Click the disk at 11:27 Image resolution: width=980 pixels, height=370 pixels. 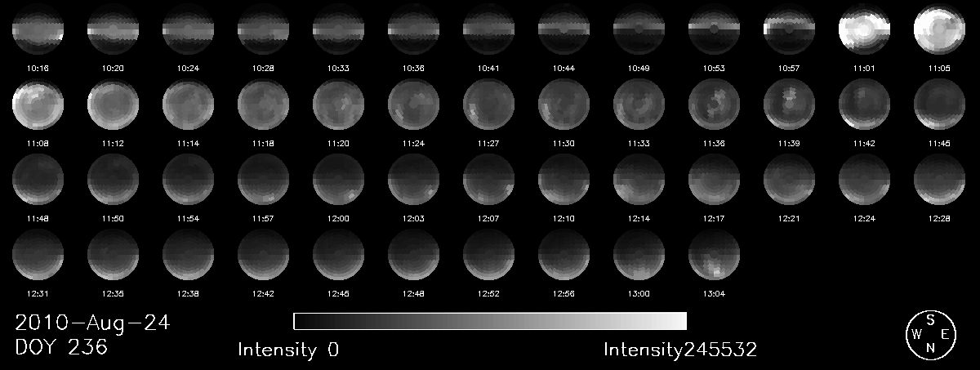click(x=489, y=105)
